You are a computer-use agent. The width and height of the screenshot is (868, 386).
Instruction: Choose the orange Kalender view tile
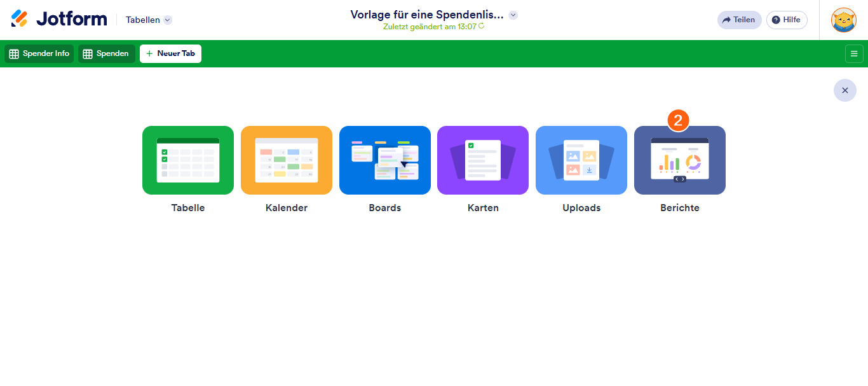coord(287,160)
